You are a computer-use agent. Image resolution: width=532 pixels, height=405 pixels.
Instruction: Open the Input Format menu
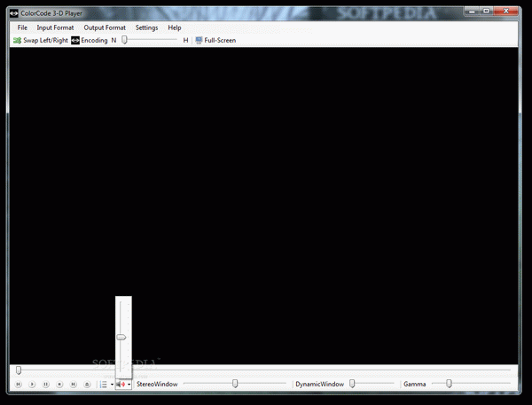pyautogui.click(x=55, y=27)
